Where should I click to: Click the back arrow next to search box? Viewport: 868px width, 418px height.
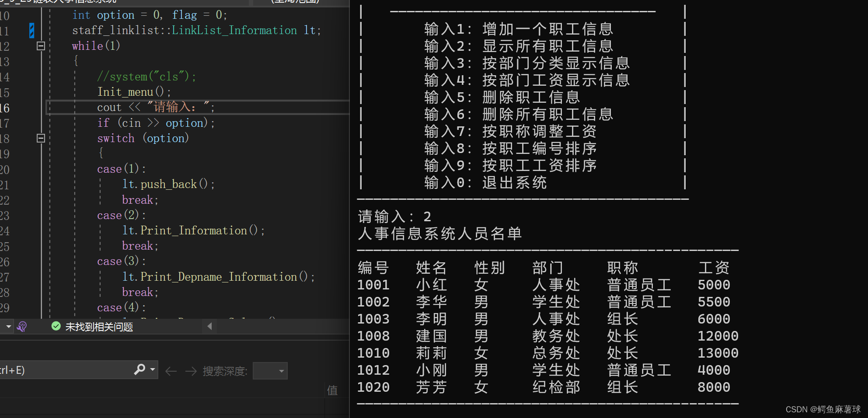(x=171, y=371)
